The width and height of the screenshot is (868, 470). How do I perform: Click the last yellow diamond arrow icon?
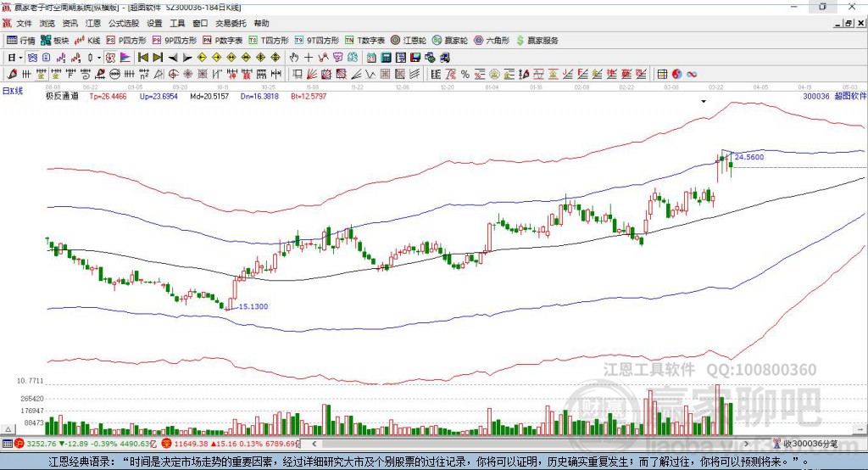(x=275, y=58)
